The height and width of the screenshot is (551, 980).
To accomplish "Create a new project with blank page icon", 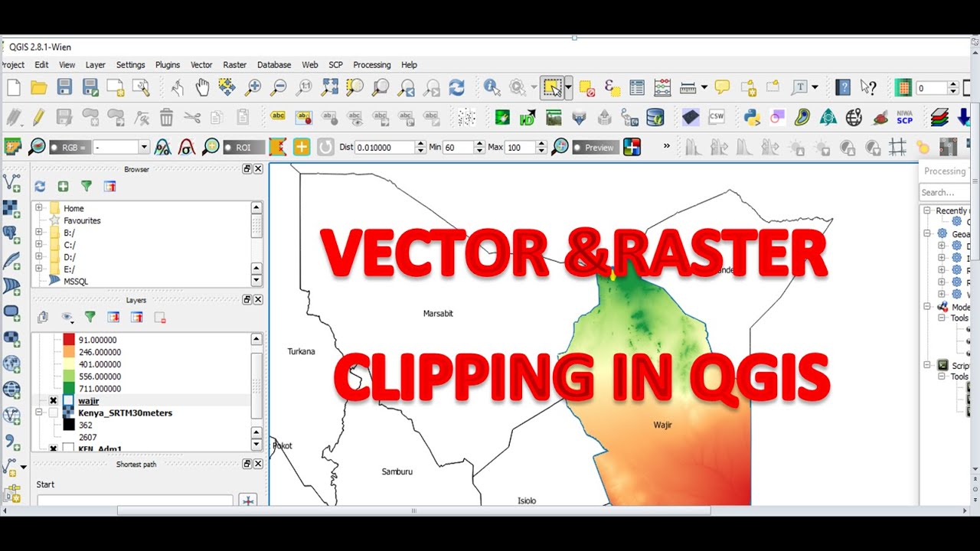I will pyautogui.click(x=13, y=87).
